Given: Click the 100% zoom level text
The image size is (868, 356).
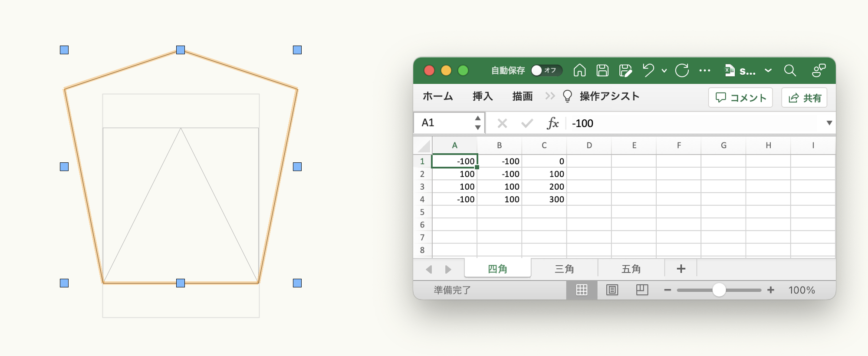Looking at the screenshot, I should tap(802, 290).
